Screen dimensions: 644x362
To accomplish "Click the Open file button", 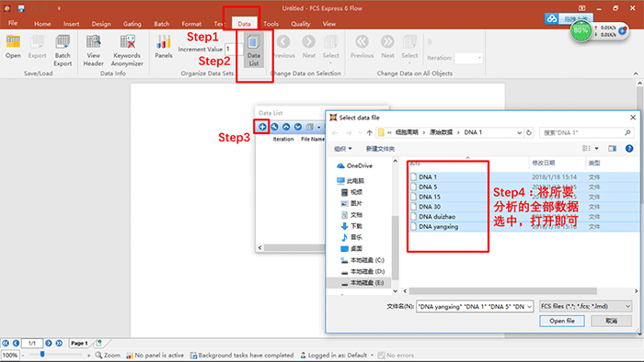I will (x=562, y=321).
